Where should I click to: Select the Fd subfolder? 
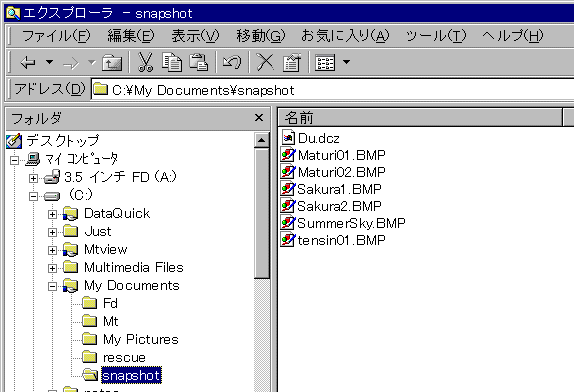(110, 303)
